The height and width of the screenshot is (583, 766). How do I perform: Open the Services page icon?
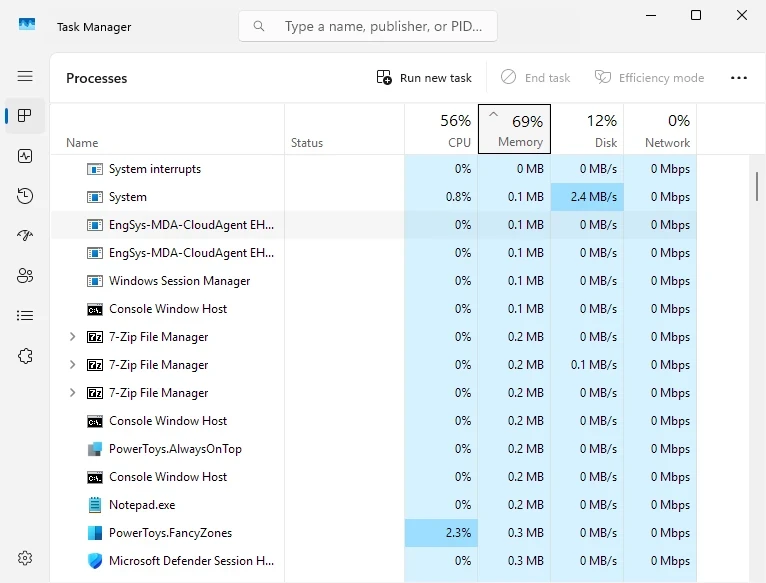[25, 356]
